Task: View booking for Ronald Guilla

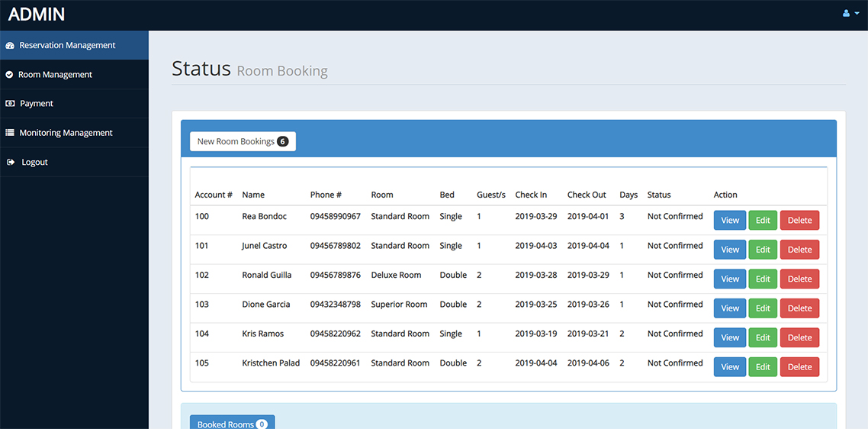Action: pos(730,279)
